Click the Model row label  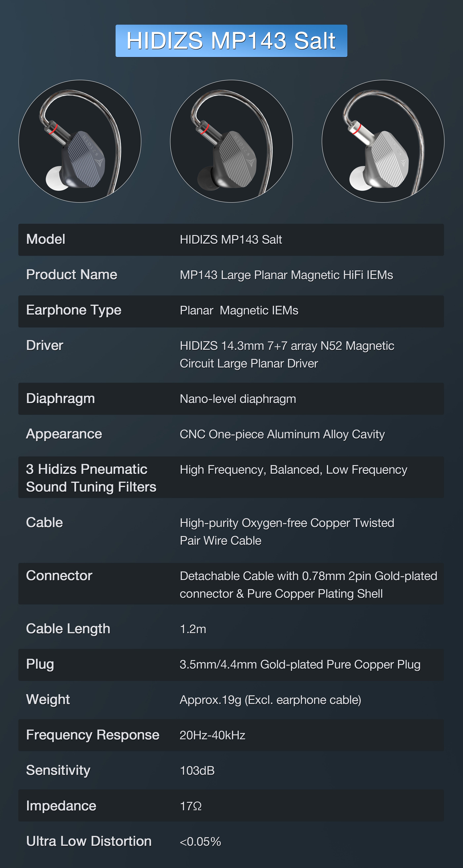[x=45, y=239]
